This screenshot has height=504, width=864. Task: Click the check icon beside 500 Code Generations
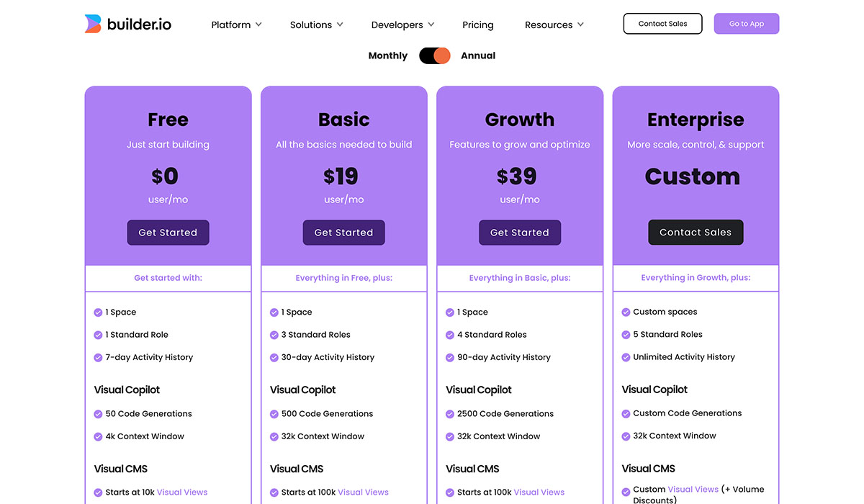[274, 413]
